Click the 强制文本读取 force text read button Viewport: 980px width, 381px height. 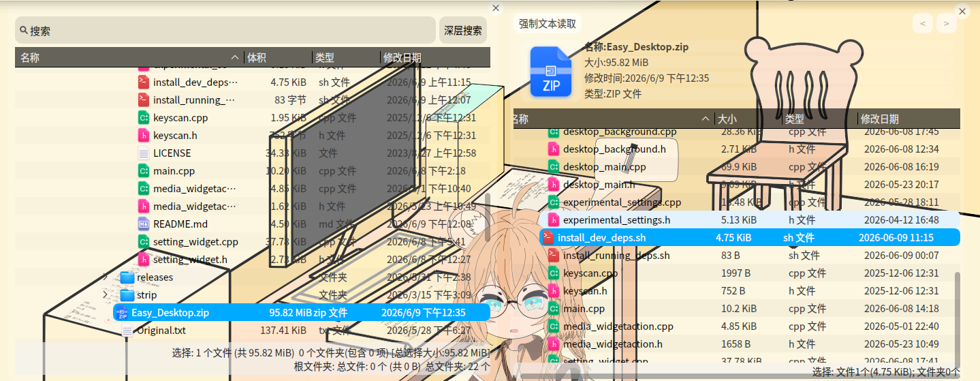(x=548, y=24)
